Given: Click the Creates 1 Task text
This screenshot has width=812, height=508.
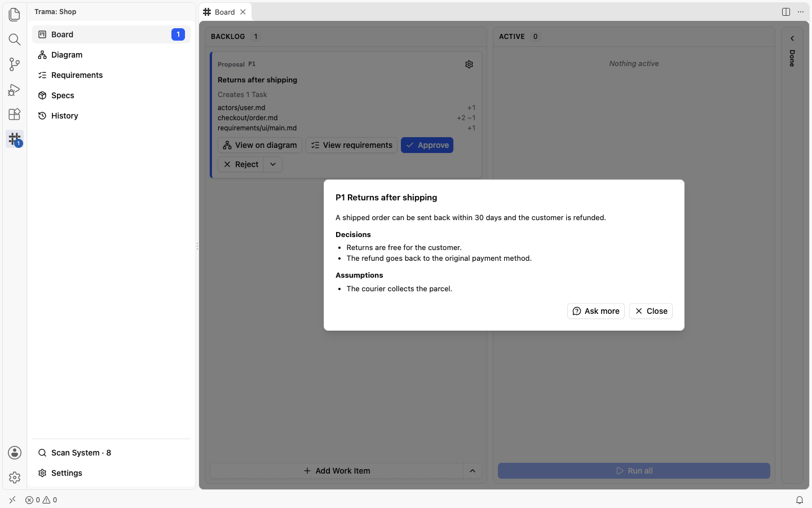Looking at the screenshot, I should click(x=242, y=95).
